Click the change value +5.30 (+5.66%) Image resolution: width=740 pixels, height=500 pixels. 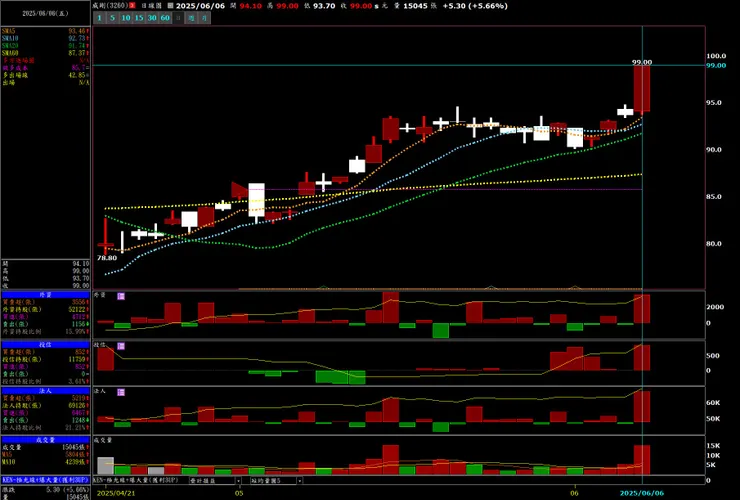point(475,6)
